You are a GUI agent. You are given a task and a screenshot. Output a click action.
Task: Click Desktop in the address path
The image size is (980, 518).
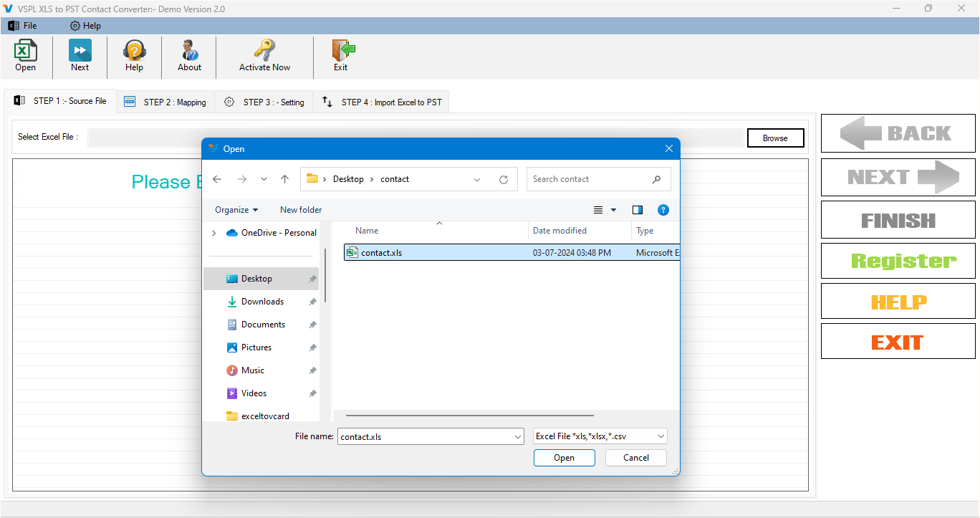point(348,179)
